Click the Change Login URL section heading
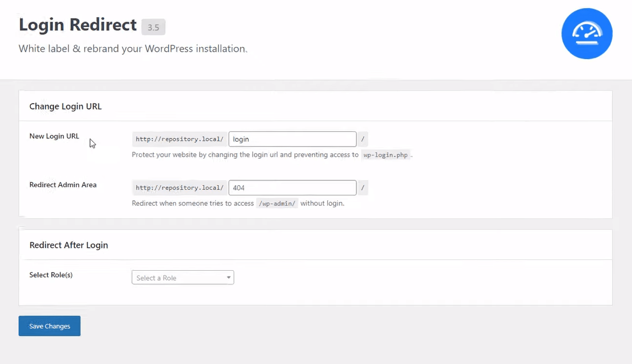Image resolution: width=632 pixels, height=364 pixels. [x=65, y=107]
